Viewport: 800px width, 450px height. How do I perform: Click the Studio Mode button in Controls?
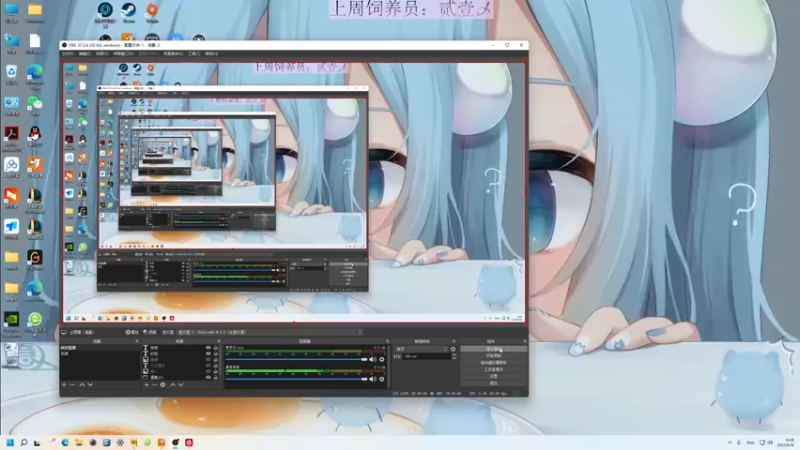[x=493, y=369]
